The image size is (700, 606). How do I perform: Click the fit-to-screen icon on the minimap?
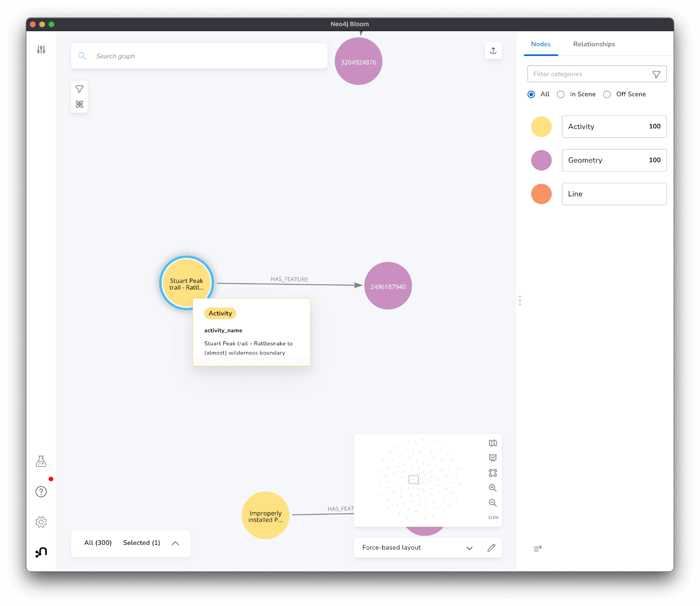493,473
